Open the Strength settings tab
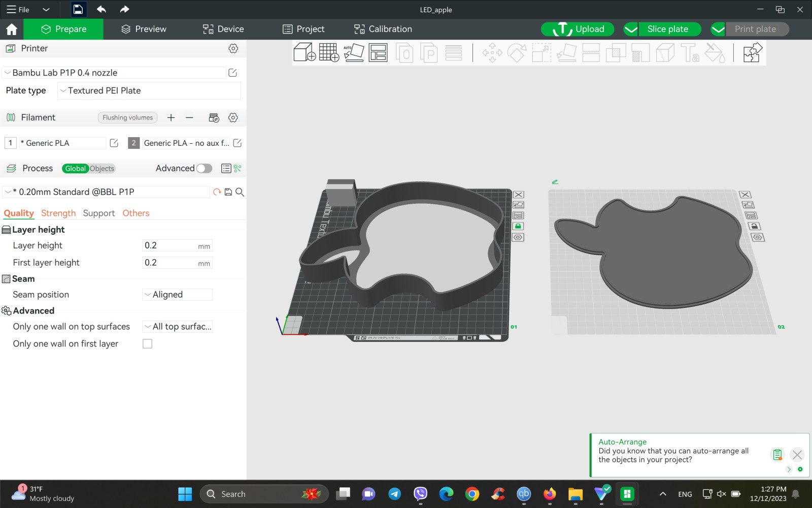 tap(58, 213)
